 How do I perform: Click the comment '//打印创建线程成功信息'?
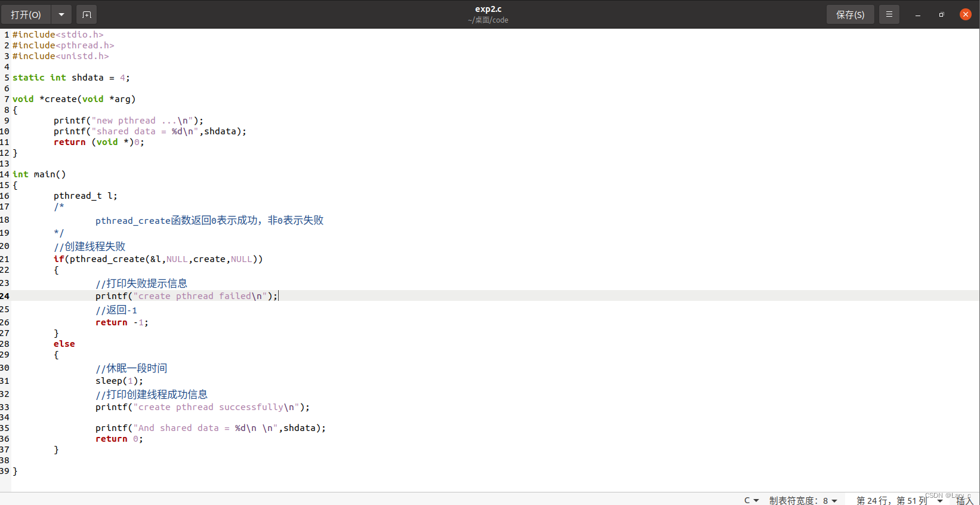click(152, 395)
